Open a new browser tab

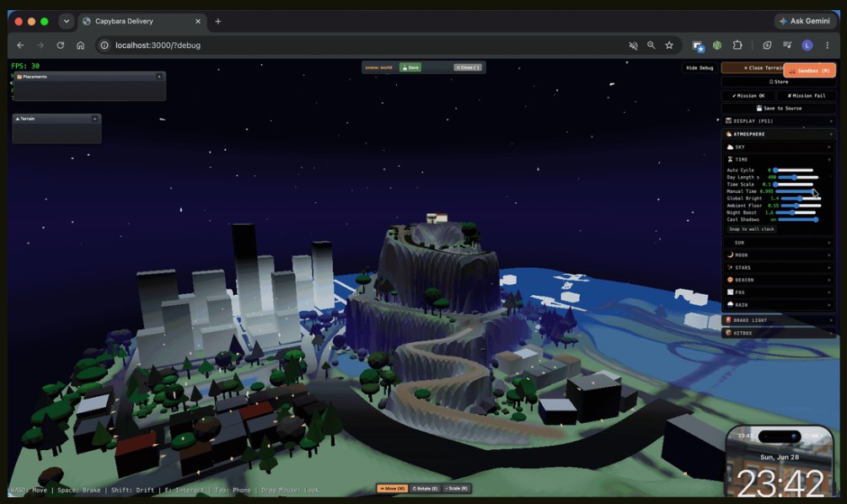tap(217, 21)
